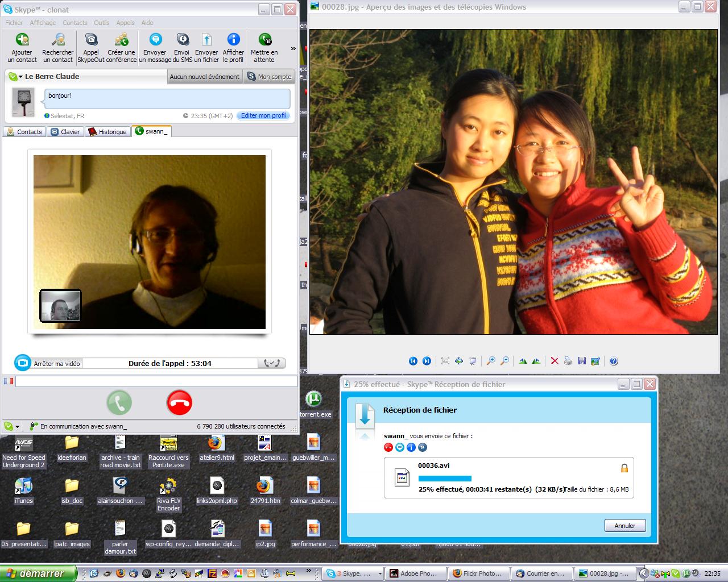Open the iTunes desktop shortcut

(x=23, y=490)
